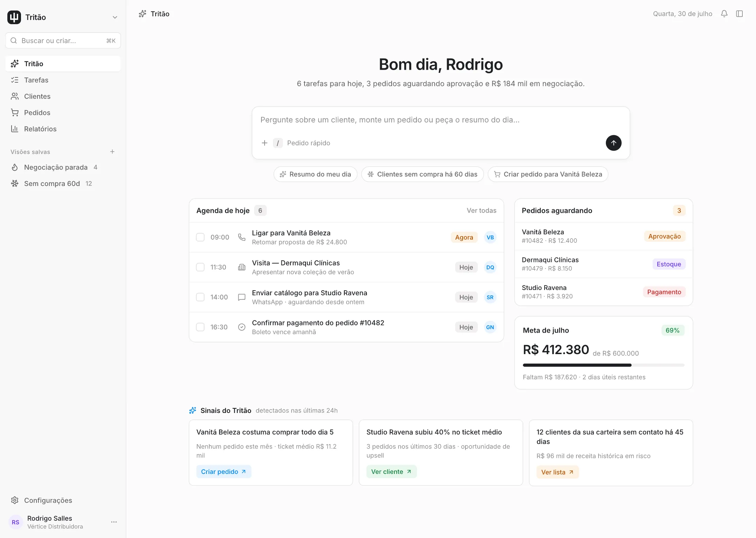Click the snowflake icon for Sem compra 60d
The height and width of the screenshot is (538, 756).
point(14,184)
